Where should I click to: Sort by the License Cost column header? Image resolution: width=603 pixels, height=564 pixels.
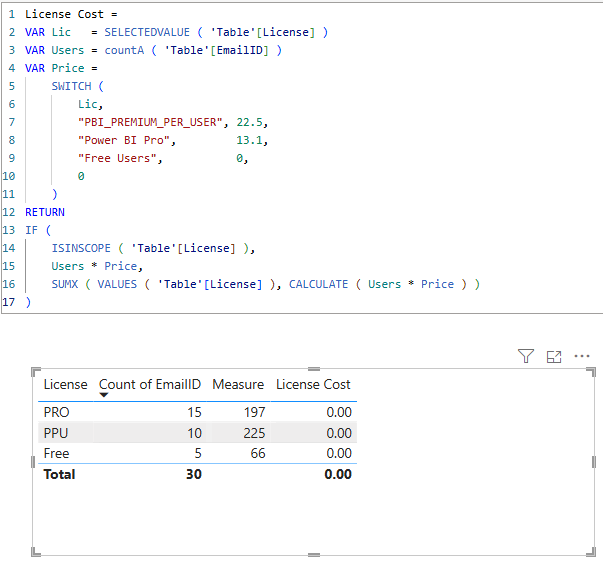tap(313, 384)
